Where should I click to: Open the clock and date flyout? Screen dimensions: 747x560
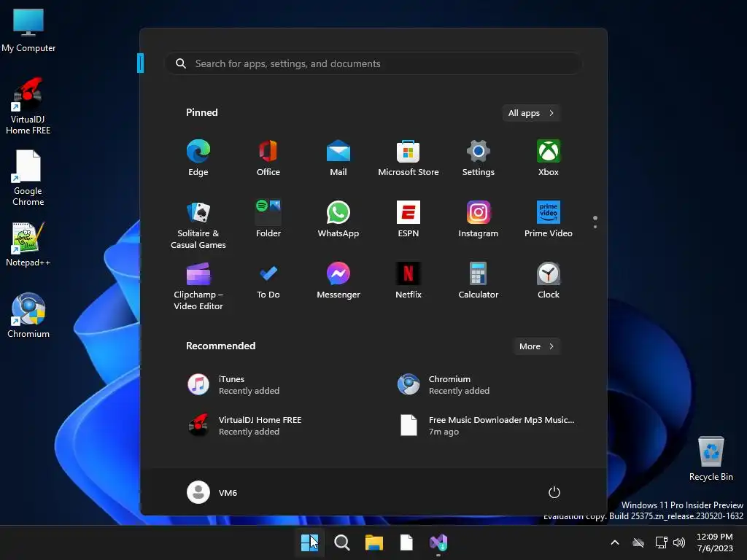click(715, 542)
